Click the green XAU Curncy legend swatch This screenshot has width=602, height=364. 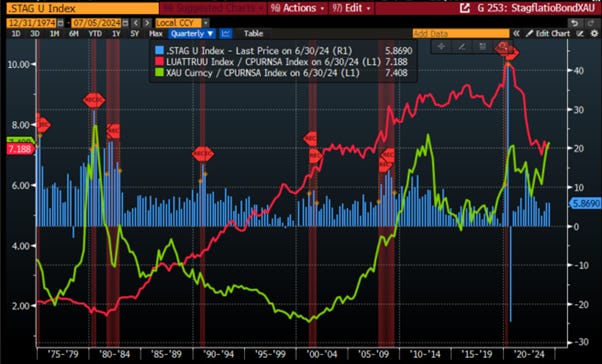159,73
